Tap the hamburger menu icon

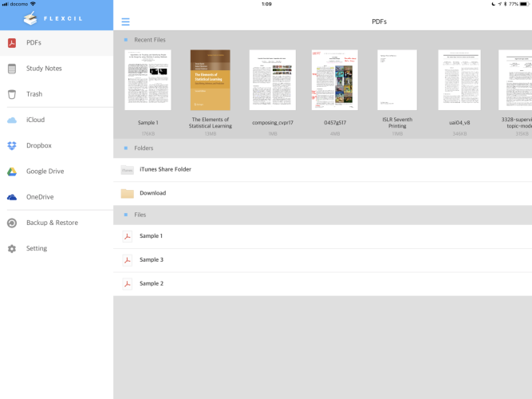[x=125, y=22]
